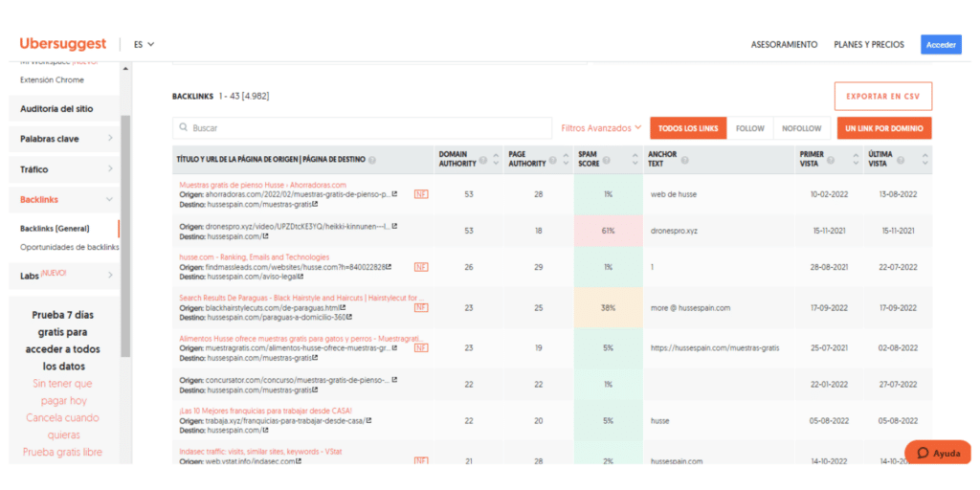
Task: Open Search Results De Paraguas link
Action: pos(301,299)
